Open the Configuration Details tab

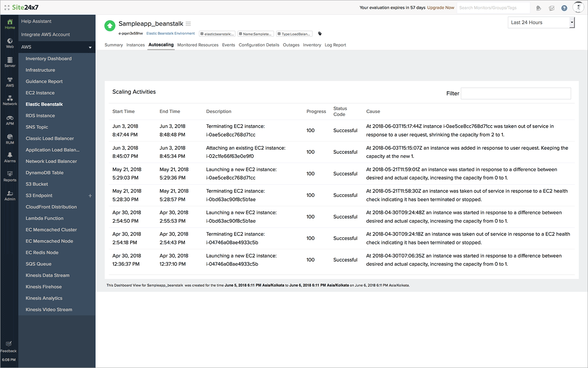259,45
